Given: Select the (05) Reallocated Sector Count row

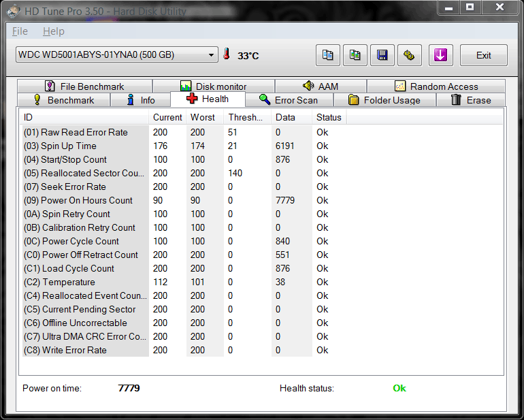Looking at the screenshot, I should (184, 173).
